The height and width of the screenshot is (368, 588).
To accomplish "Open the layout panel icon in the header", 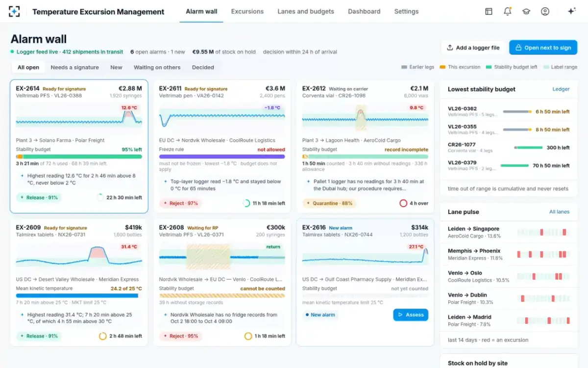I will (x=489, y=11).
